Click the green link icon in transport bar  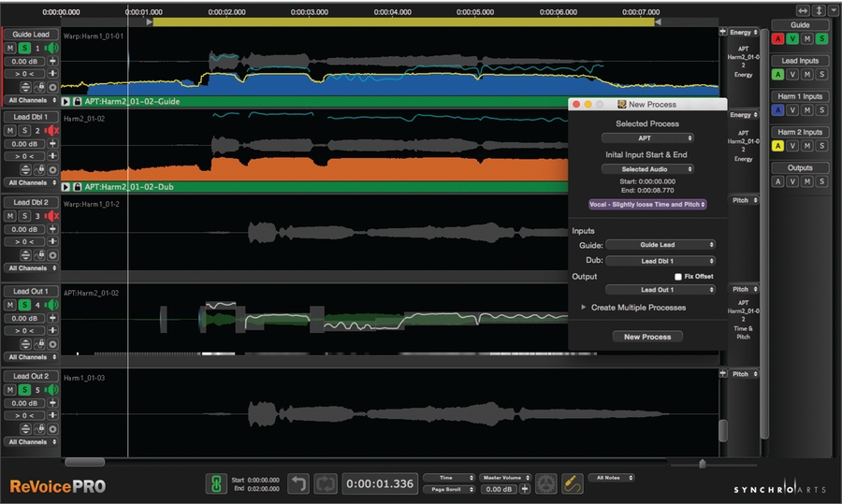point(216,483)
